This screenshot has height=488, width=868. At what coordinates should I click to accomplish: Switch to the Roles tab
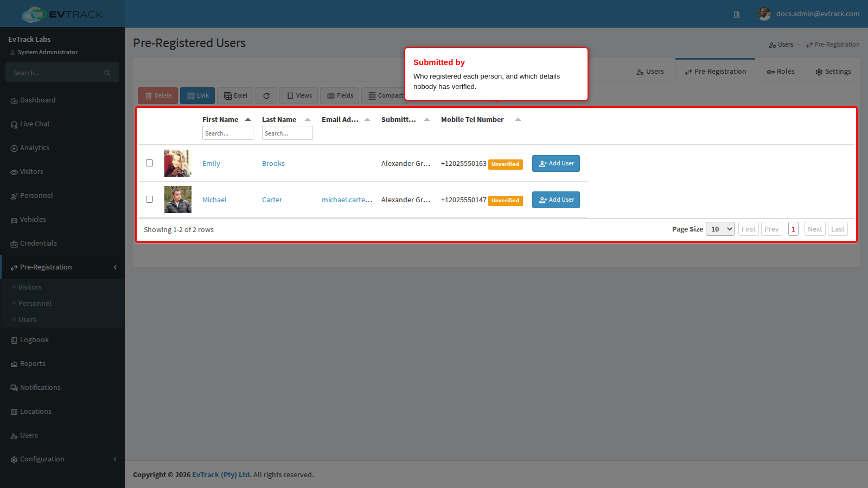click(x=781, y=72)
